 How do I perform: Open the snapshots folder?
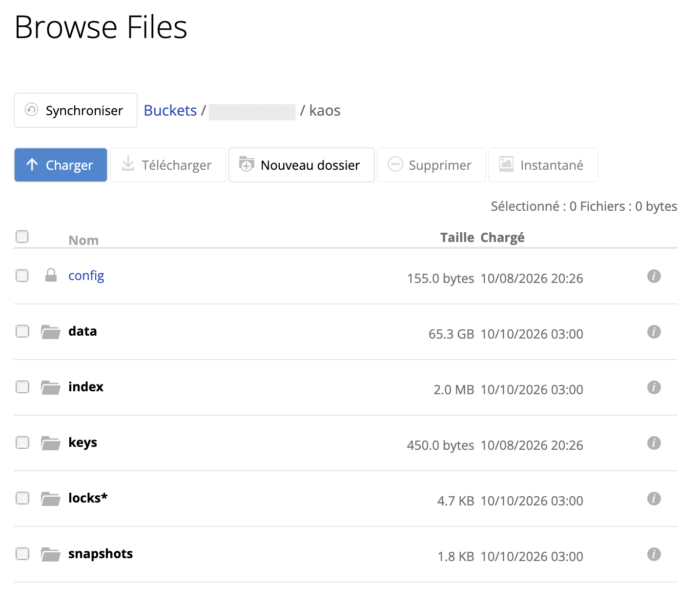[101, 554]
